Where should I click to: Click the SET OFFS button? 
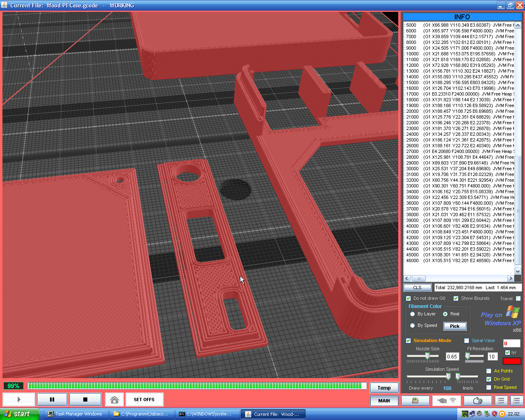(144, 399)
